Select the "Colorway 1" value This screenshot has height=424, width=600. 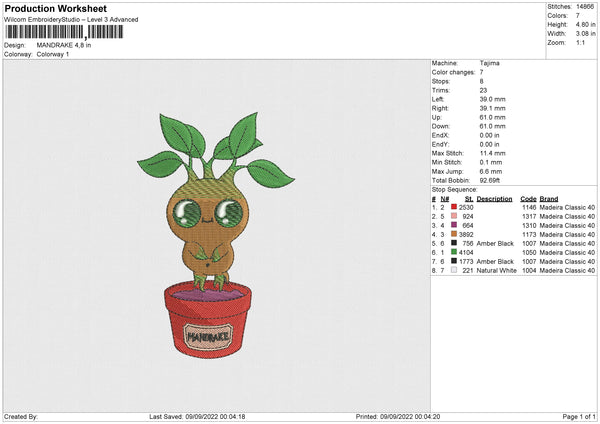[x=53, y=54]
